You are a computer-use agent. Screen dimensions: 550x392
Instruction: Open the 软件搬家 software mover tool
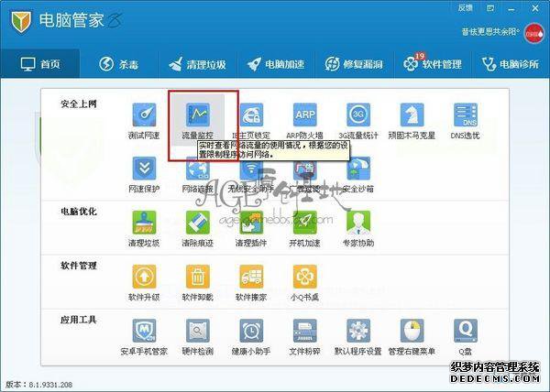pos(251,283)
